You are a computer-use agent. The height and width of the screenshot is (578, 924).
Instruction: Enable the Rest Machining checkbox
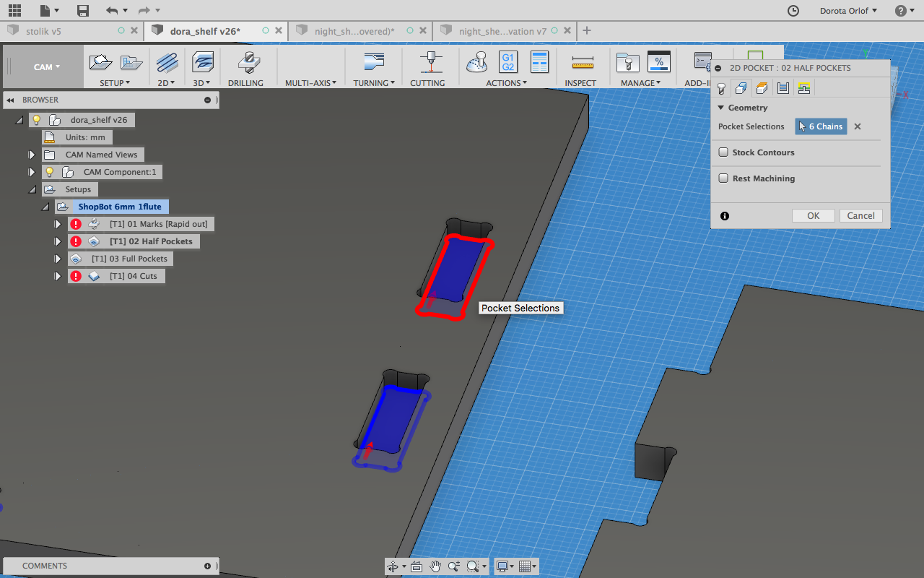(723, 178)
